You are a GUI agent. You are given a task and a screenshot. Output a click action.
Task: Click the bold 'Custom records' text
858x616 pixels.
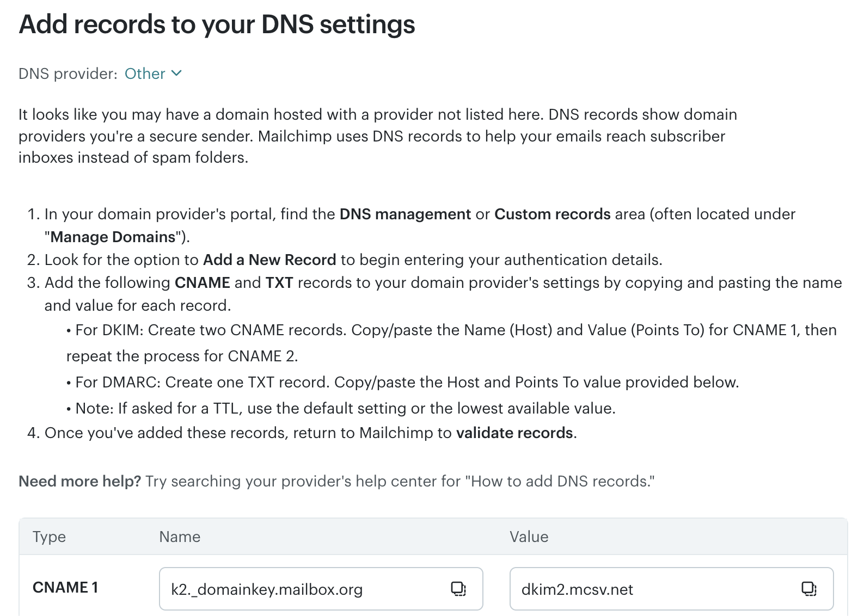click(552, 214)
